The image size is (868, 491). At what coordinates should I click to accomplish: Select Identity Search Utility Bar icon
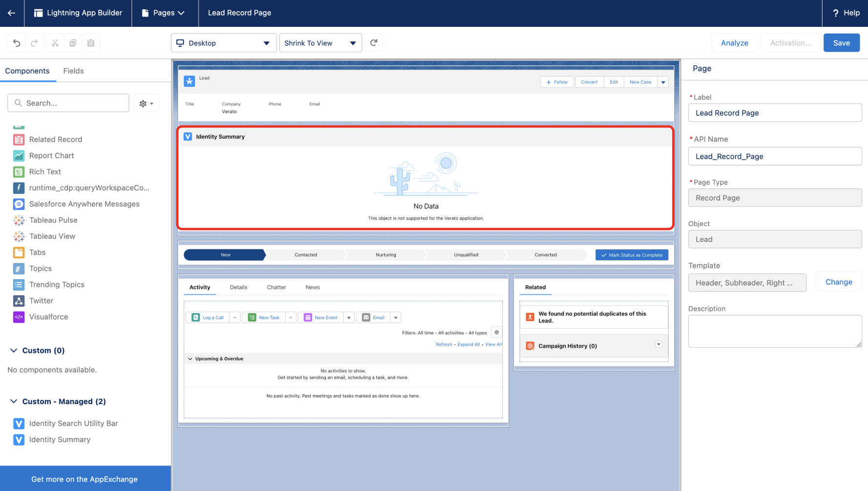[x=19, y=424]
